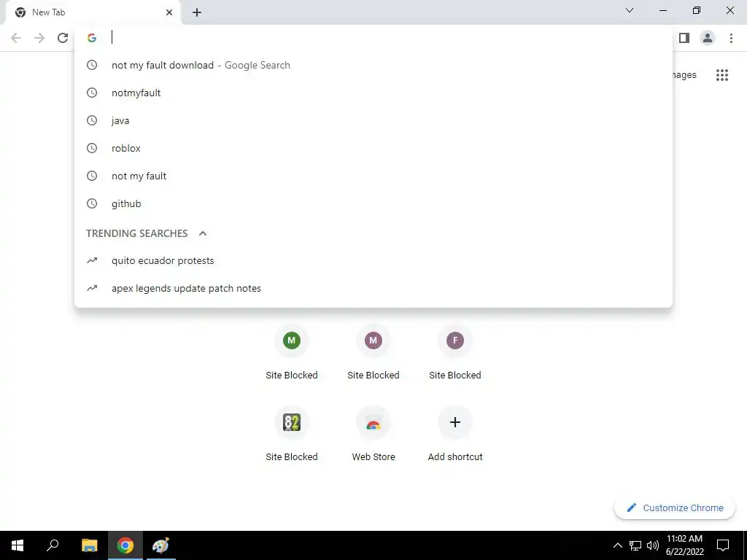Open the side panel icon
747x560 pixels.
tap(684, 38)
